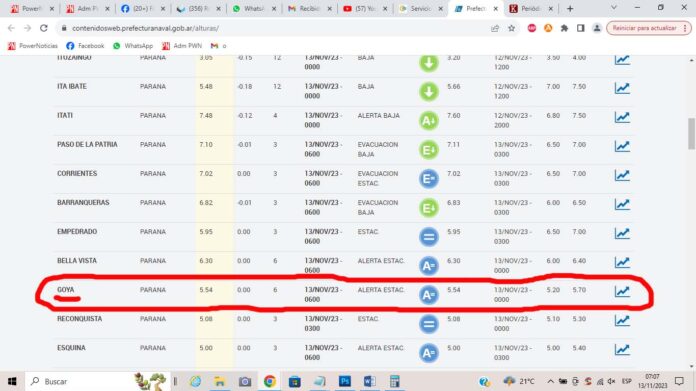Screen dimensions: 696x391
Task: Click the Chrome side panel icon
Action: 580,28
